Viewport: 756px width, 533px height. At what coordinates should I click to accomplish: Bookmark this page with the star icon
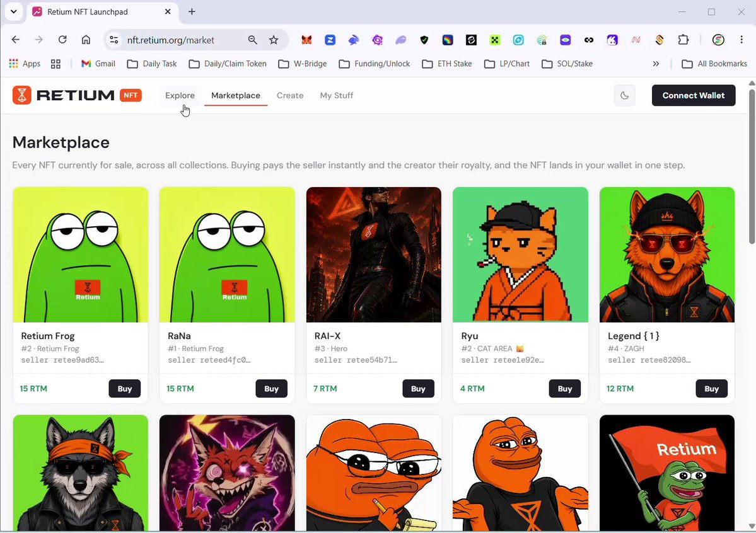click(x=274, y=40)
